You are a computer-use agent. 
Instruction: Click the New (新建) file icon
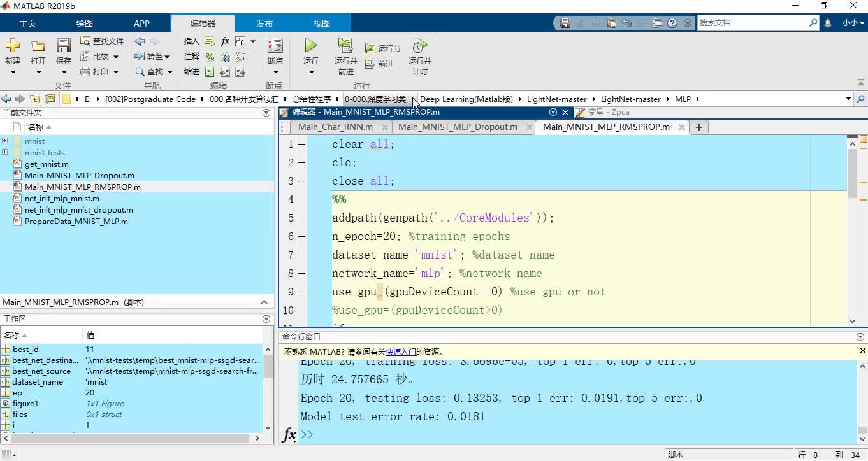point(13,46)
